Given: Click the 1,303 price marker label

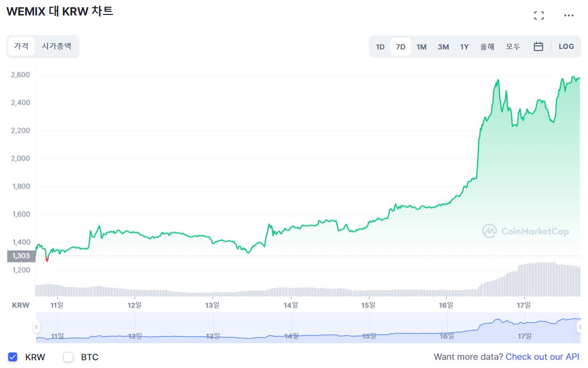Looking at the screenshot, I should (x=21, y=256).
